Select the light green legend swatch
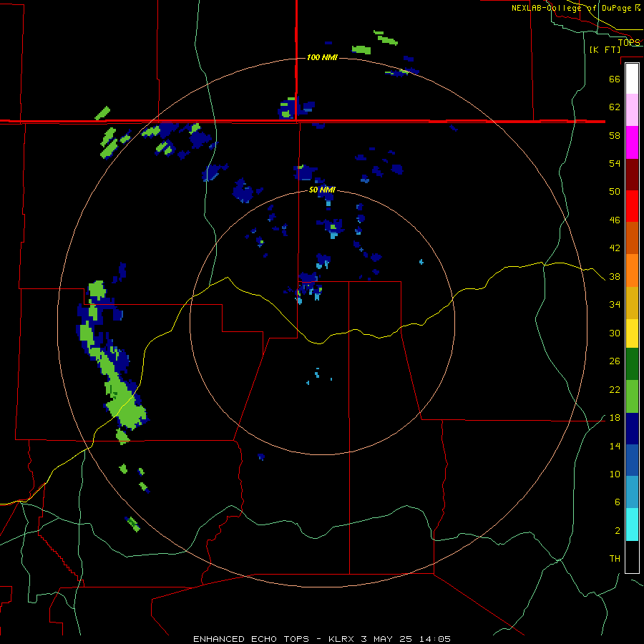The height and width of the screenshot is (644, 644). [x=632, y=396]
